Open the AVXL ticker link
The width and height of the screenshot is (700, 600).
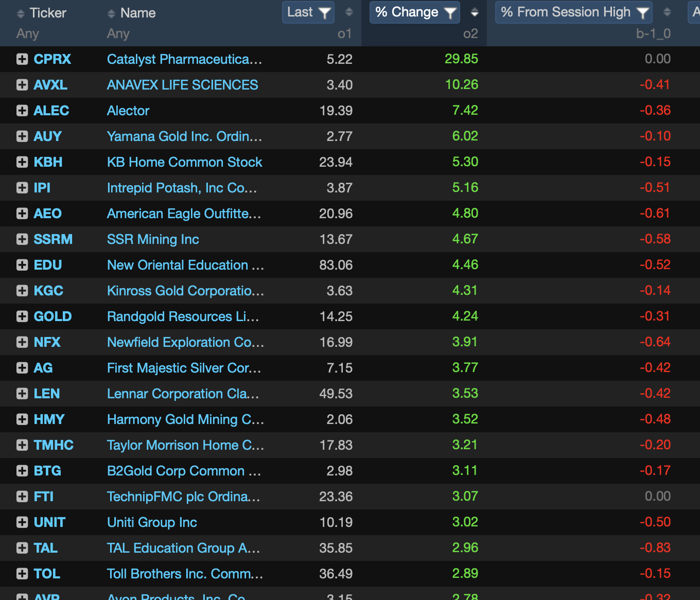pyautogui.click(x=50, y=85)
